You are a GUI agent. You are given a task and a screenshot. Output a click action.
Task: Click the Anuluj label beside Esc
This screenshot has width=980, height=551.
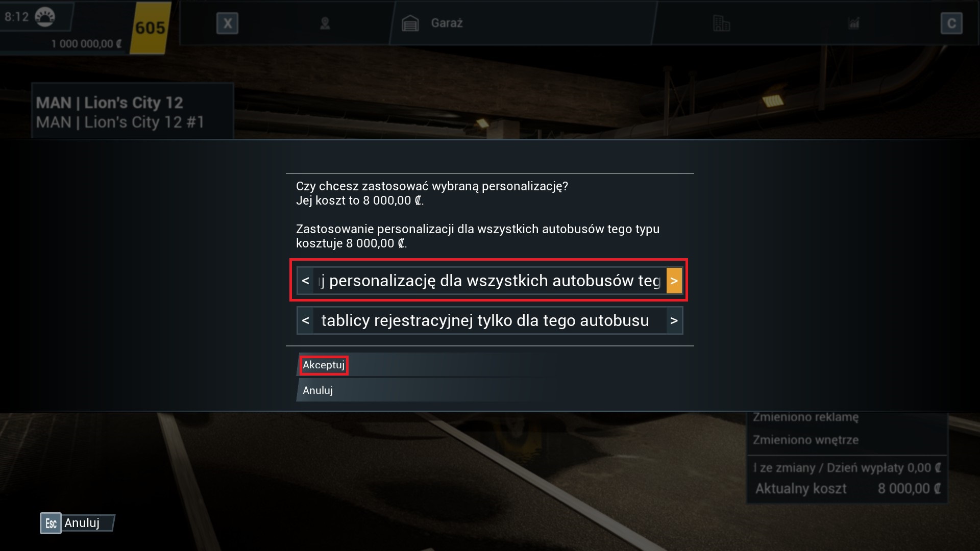coord(82,523)
